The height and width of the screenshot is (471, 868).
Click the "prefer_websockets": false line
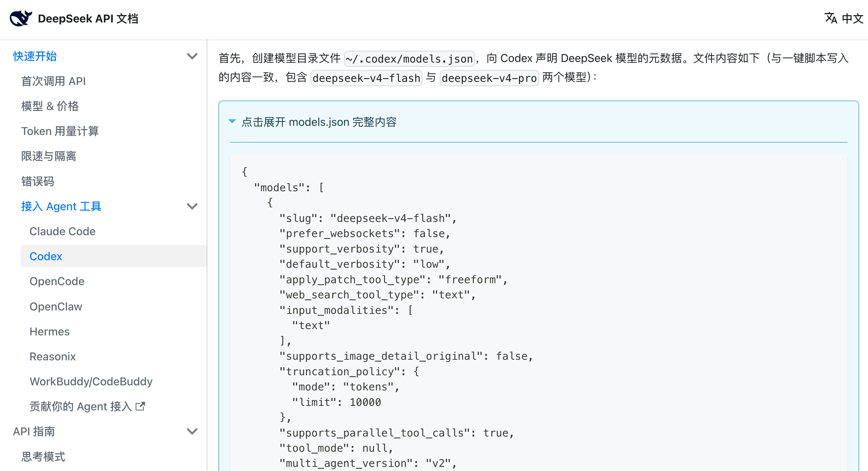[x=364, y=233]
